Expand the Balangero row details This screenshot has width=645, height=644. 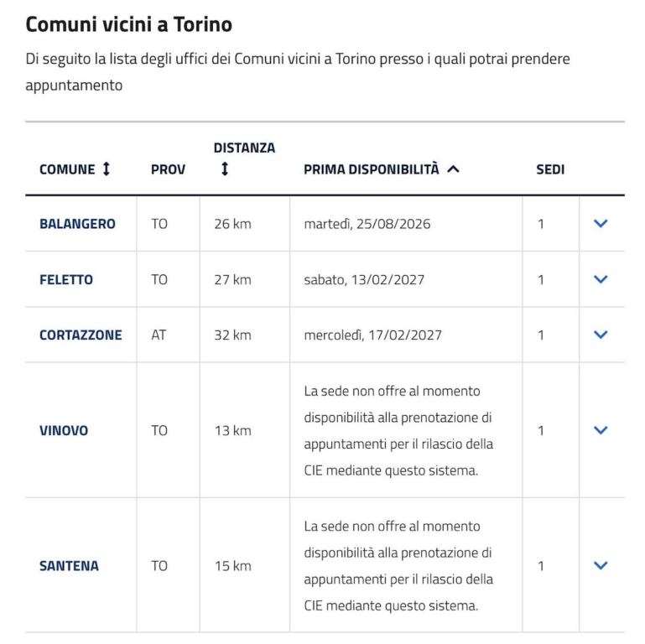point(600,224)
